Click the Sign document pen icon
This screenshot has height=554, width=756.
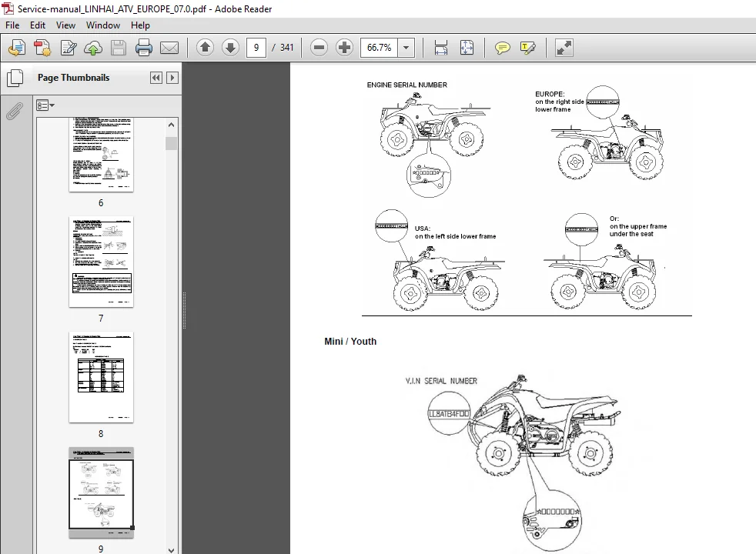[68, 48]
